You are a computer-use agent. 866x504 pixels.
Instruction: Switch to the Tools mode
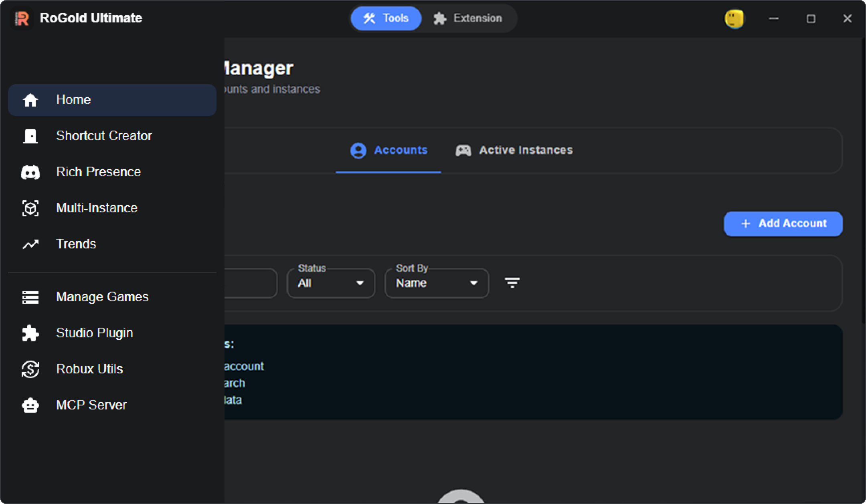[386, 18]
